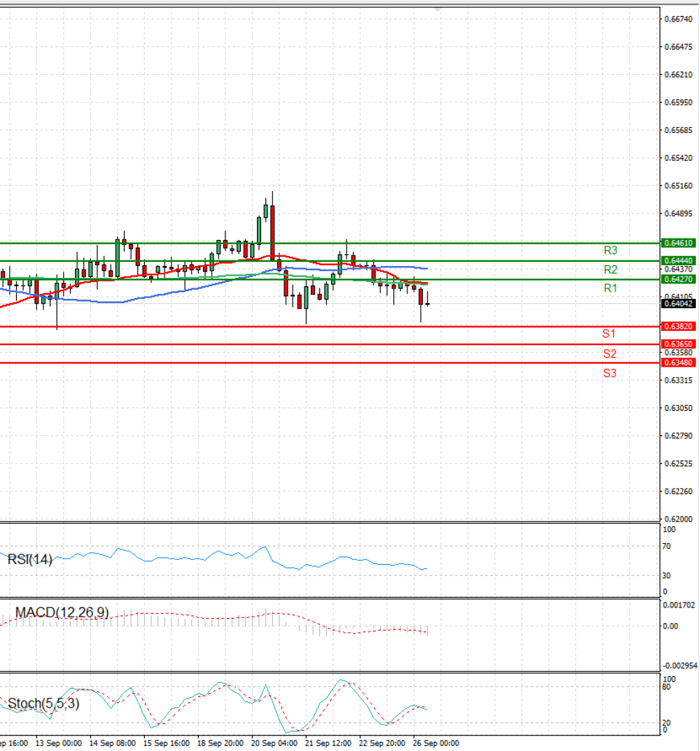Select the current price 0.64042 tag
The width and height of the screenshot is (700, 751).
pos(678,304)
